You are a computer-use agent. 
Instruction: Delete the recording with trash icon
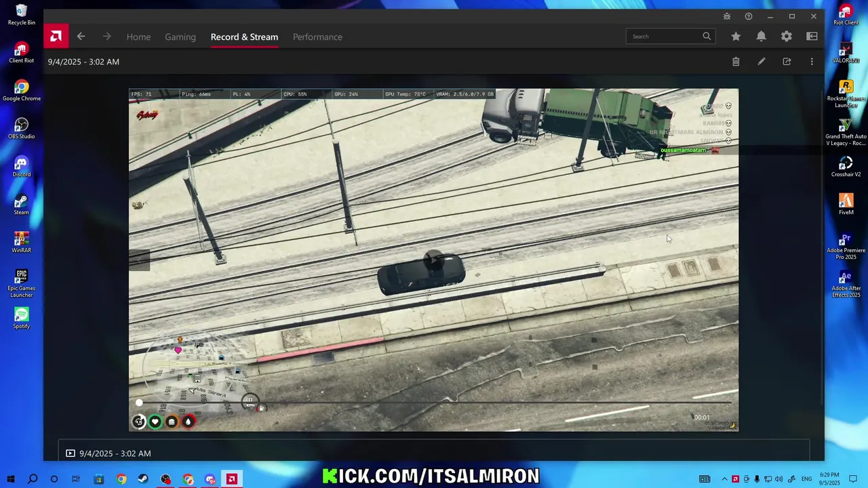[736, 62]
